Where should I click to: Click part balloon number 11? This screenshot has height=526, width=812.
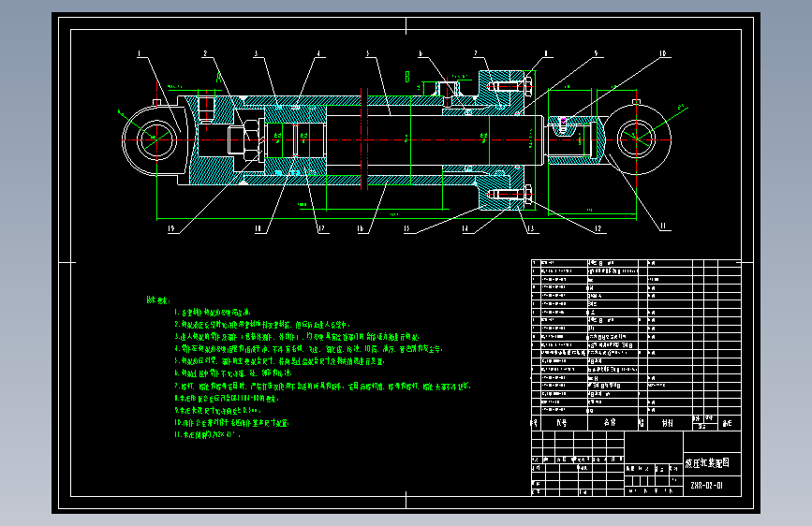coord(663,226)
